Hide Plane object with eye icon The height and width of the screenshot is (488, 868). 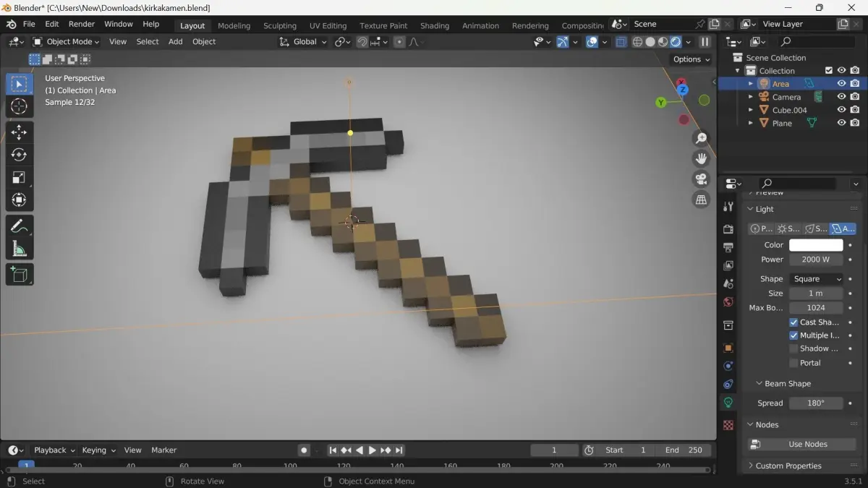click(841, 123)
